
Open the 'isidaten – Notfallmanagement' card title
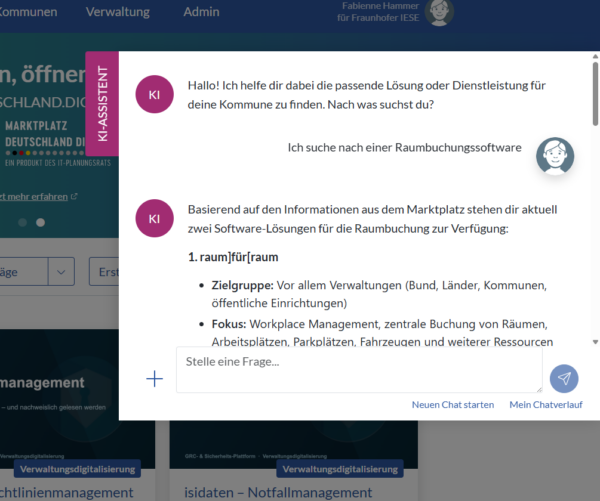(278, 492)
